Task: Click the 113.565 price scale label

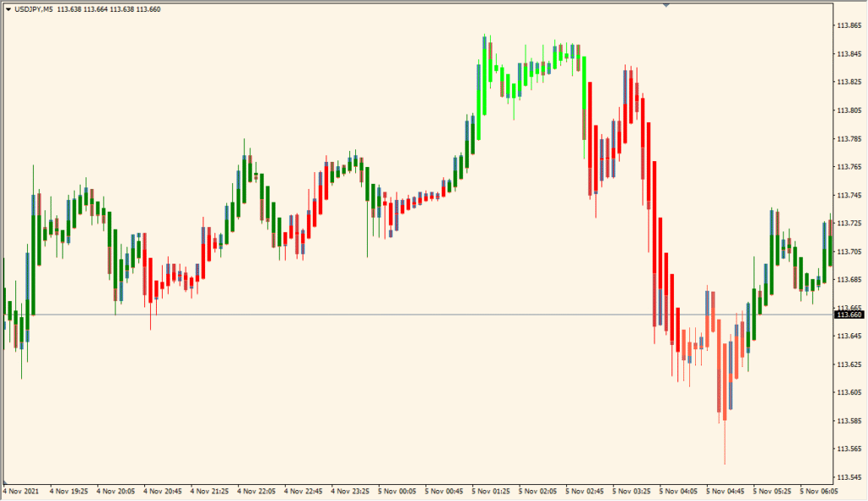Action: [x=849, y=449]
